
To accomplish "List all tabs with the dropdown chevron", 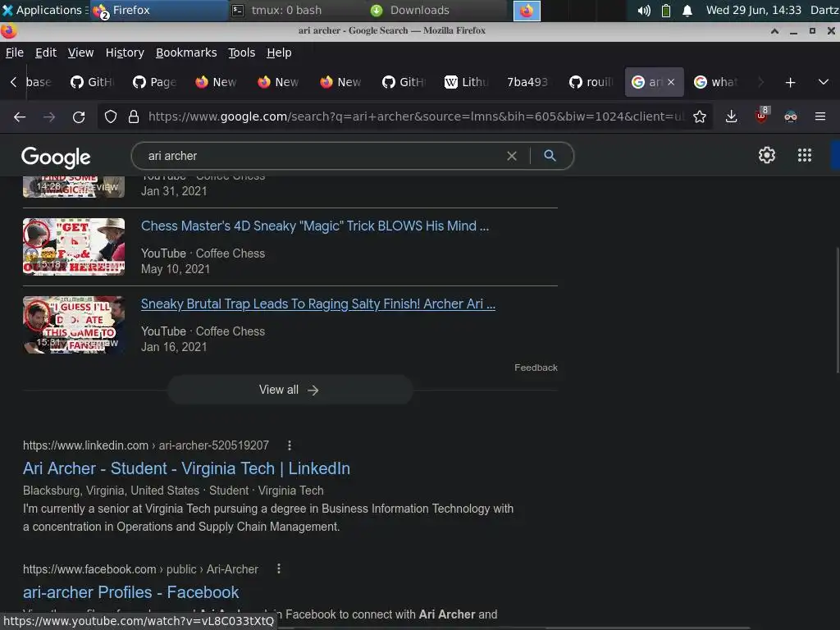I will tap(824, 83).
